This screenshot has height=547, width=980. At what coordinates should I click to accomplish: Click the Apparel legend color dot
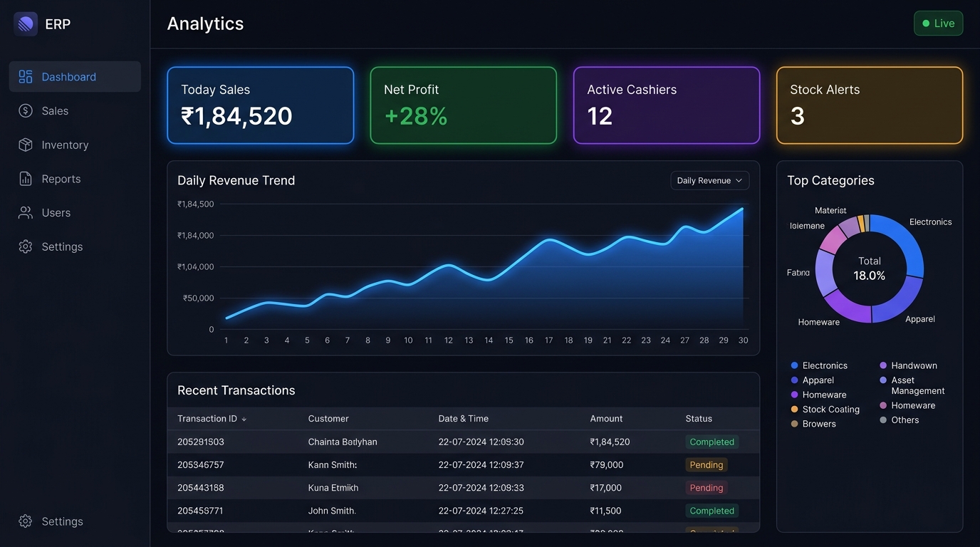[x=794, y=380]
